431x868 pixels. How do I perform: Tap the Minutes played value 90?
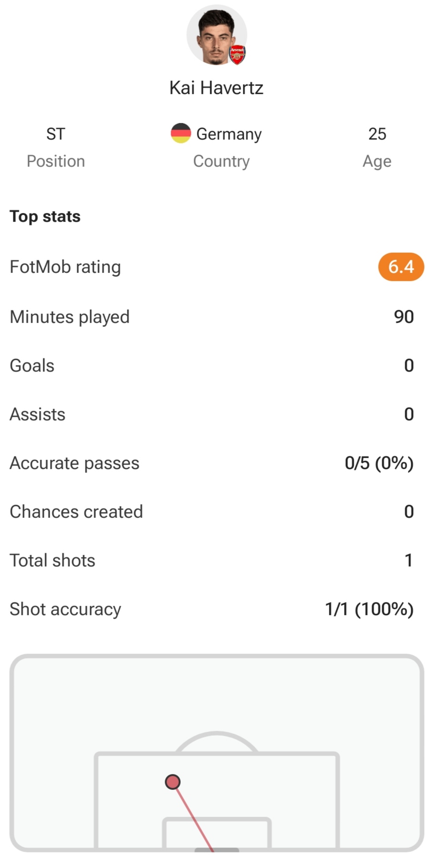point(403,317)
